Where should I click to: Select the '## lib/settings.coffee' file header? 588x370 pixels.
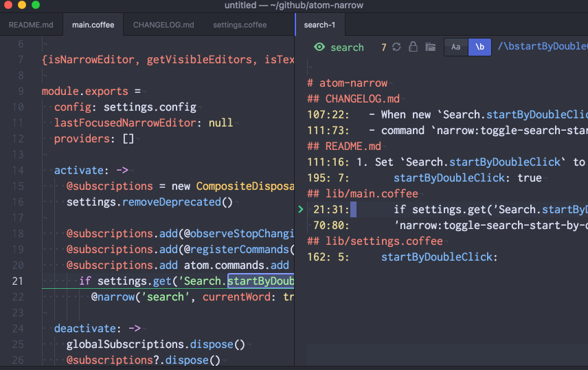click(375, 241)
